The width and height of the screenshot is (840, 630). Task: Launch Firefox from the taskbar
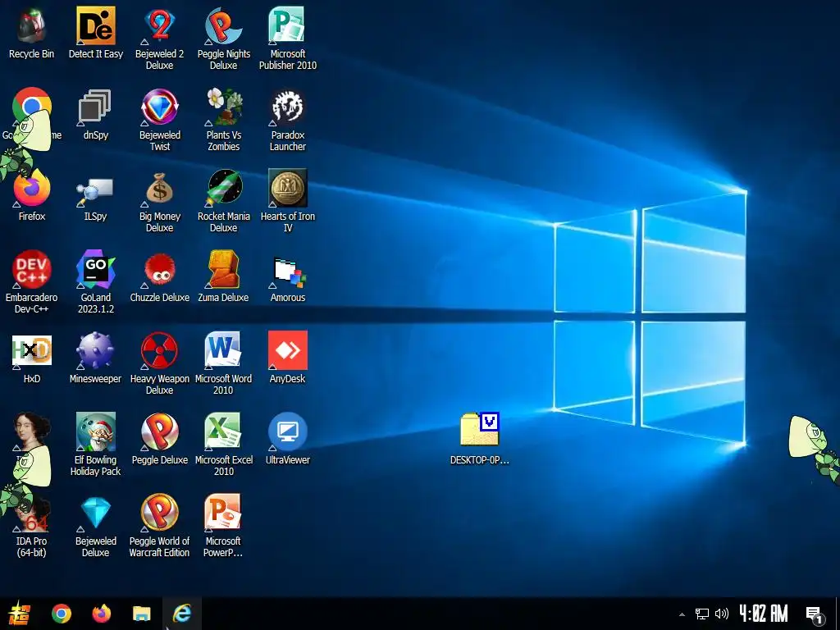point(101,614)
